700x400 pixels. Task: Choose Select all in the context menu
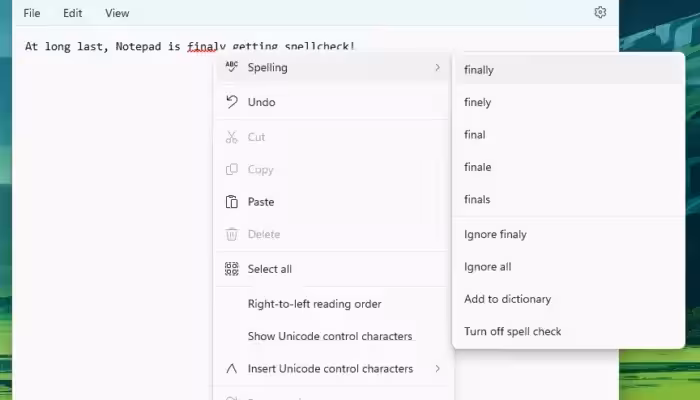332,269
